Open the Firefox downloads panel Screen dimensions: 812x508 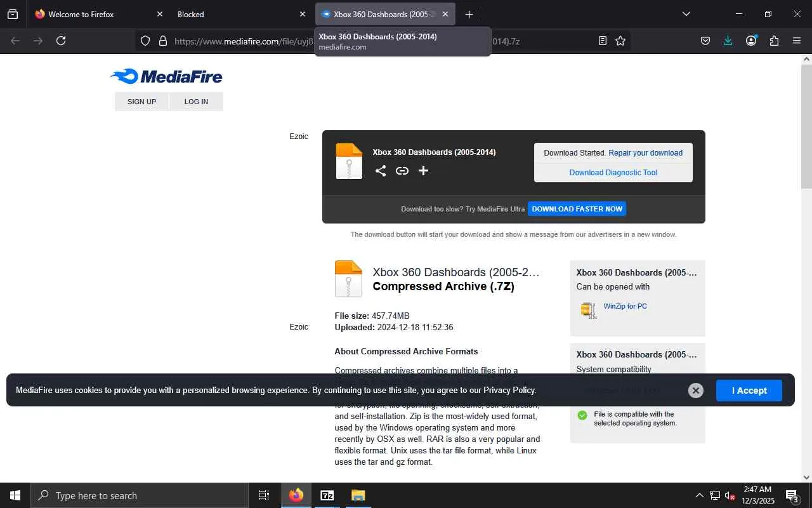pos(728,41)
